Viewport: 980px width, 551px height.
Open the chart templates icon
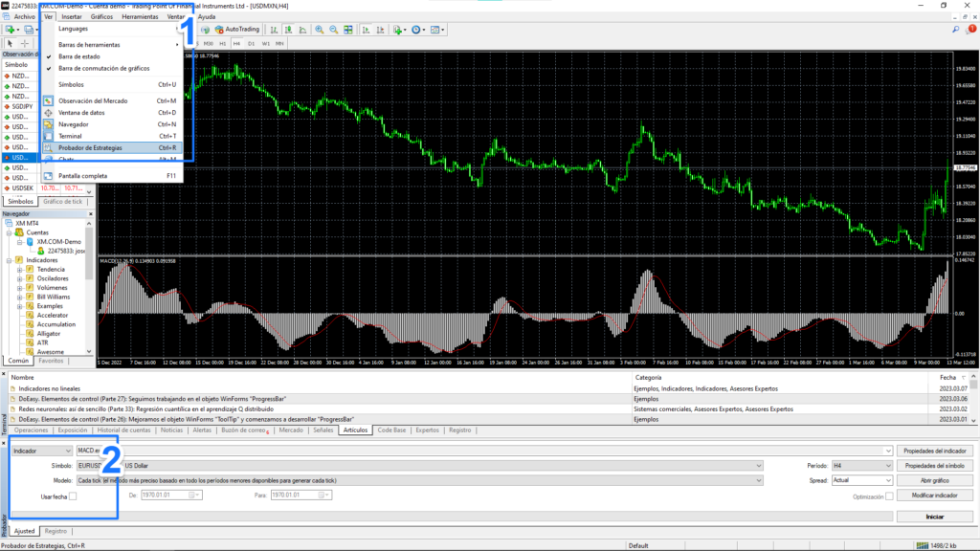(x=436, y=30)
